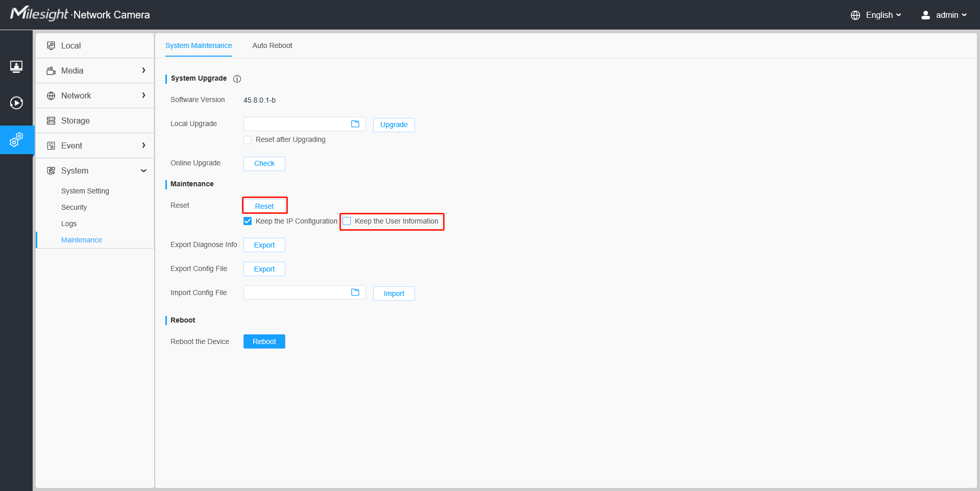
Task: Select the settings gear icon in sidebar
Action: coord(16,140)
